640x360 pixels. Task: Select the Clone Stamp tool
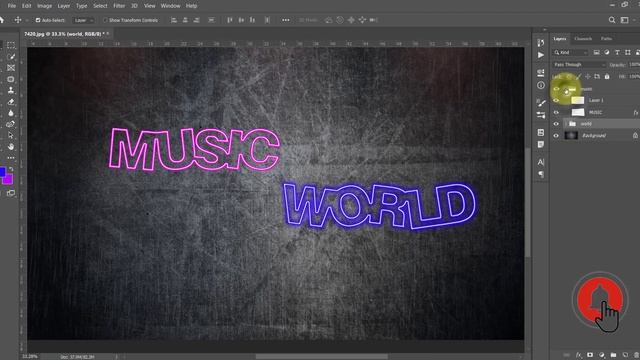[11, 90]
